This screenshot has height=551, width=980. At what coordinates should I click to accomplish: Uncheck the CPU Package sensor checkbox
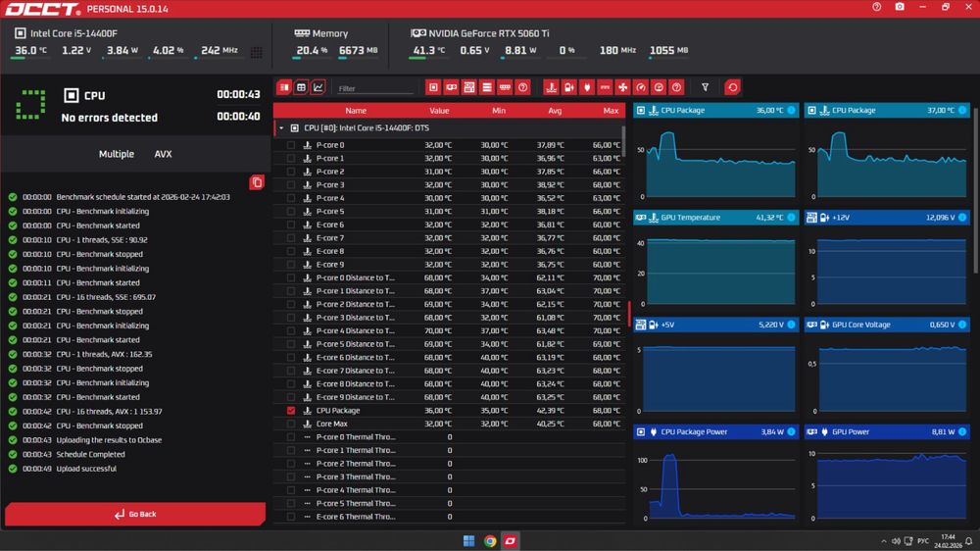[291, 410]
